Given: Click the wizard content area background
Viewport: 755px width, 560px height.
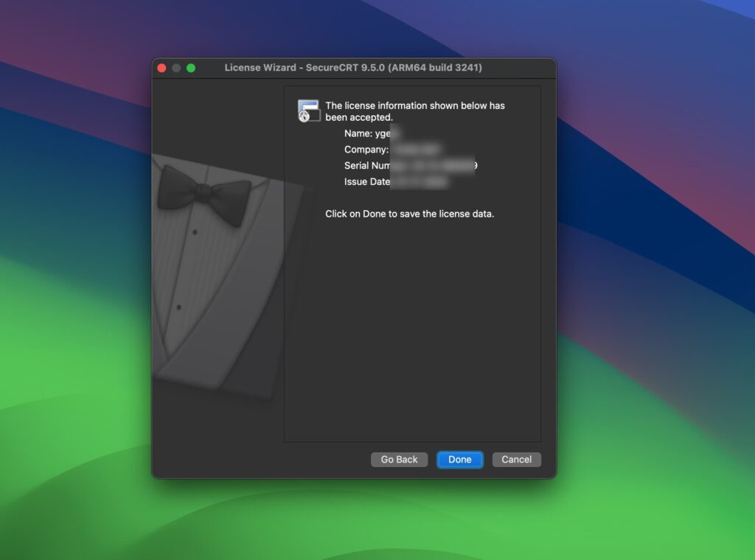Looking at the screenshot, I should tap(413, 332).
